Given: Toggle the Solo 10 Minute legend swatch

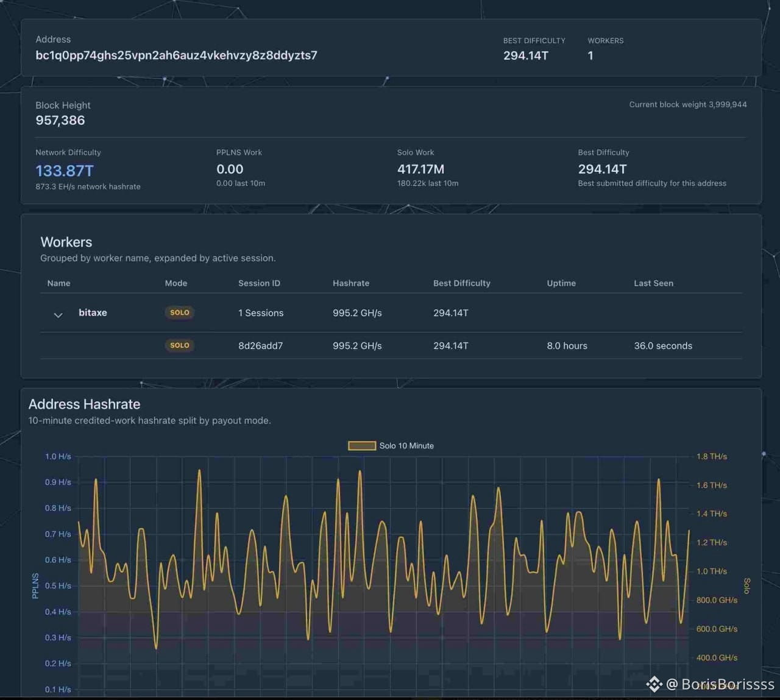Looking at the screenshot, I should pos(361,446).
